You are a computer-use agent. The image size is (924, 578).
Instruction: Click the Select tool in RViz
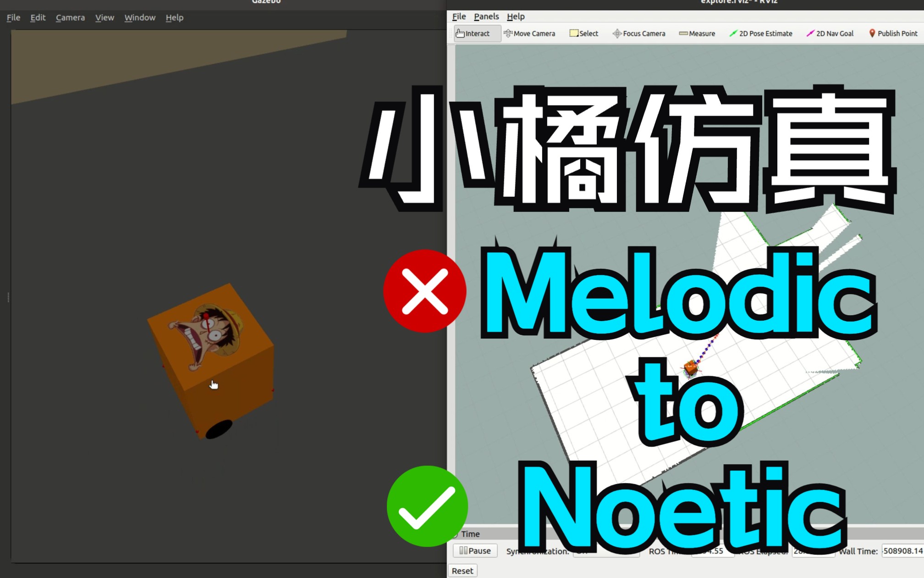[x=583, y=33]
